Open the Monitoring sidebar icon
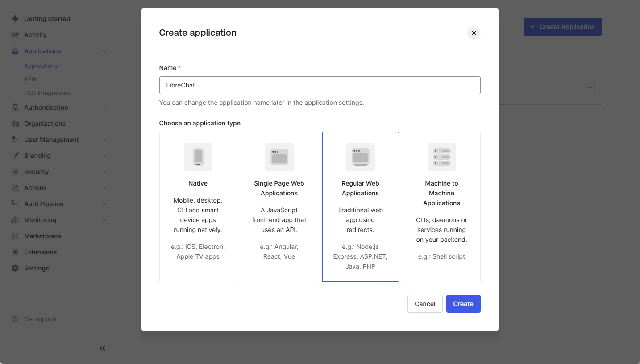Screen dimensions: 640x364 (16, 220)
